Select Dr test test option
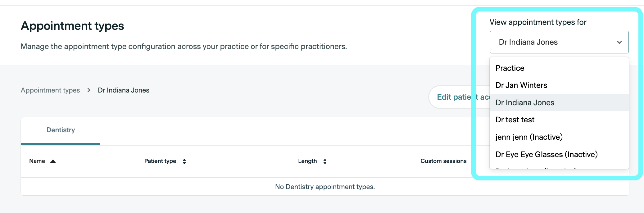644x213 pixels. pyautogui.click(x=515, y=120)
